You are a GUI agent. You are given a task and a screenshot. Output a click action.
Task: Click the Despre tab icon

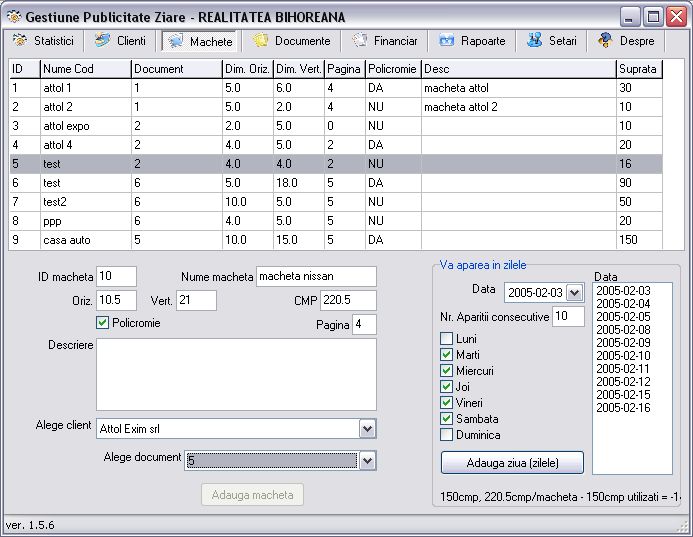[x=605, y=41]
